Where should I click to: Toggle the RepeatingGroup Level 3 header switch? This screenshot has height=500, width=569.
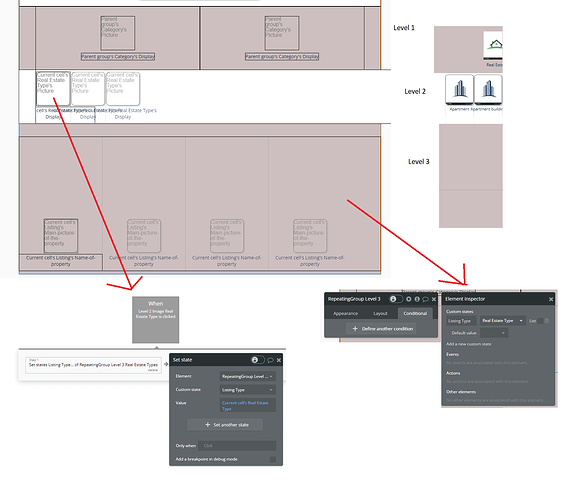coord(396,299)
